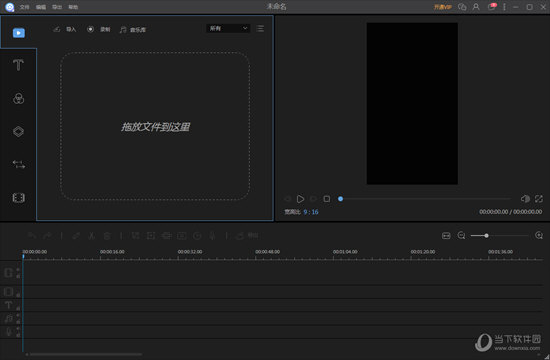The image size is (550, 360).
Task: Click the timeline zoom slider
Action: (499, 235)
